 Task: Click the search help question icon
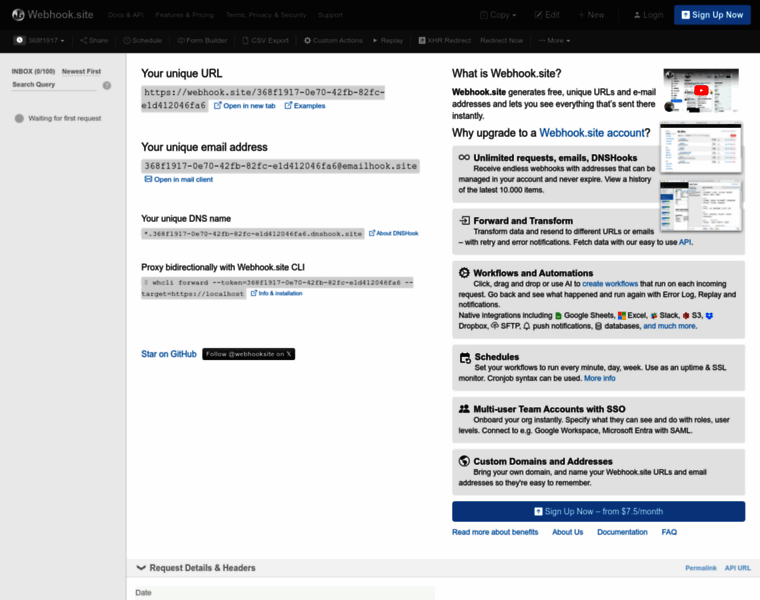(107, 85)
